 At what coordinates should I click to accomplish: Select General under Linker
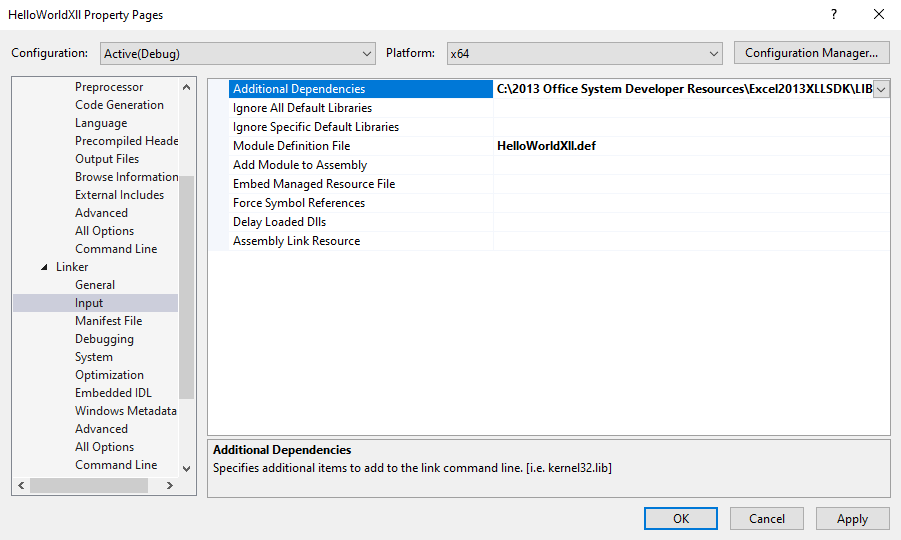pyautogui.click(x=95, y=285)
